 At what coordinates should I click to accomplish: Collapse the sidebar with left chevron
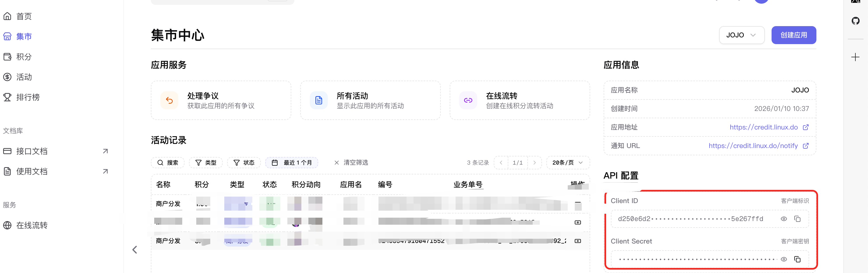coord(135,250)
